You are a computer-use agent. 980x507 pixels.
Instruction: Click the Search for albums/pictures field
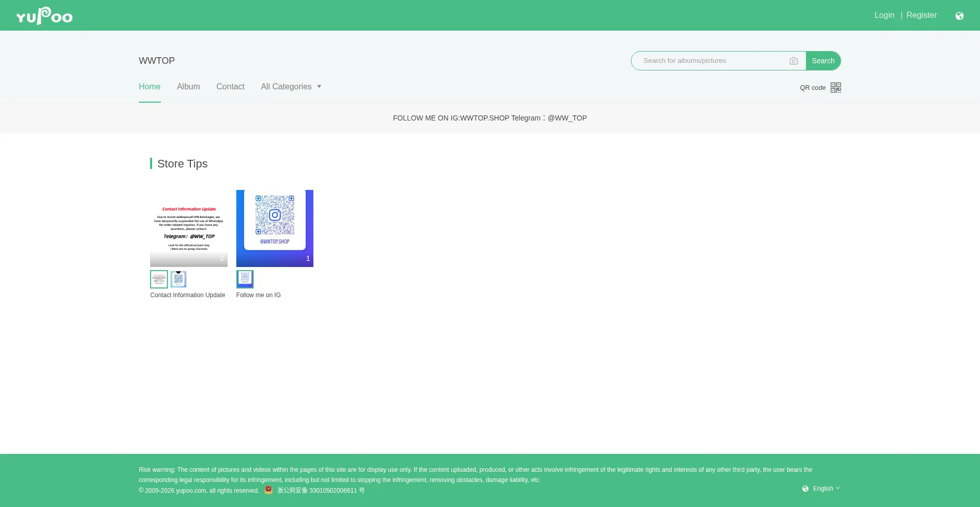[x=713, y=61]
